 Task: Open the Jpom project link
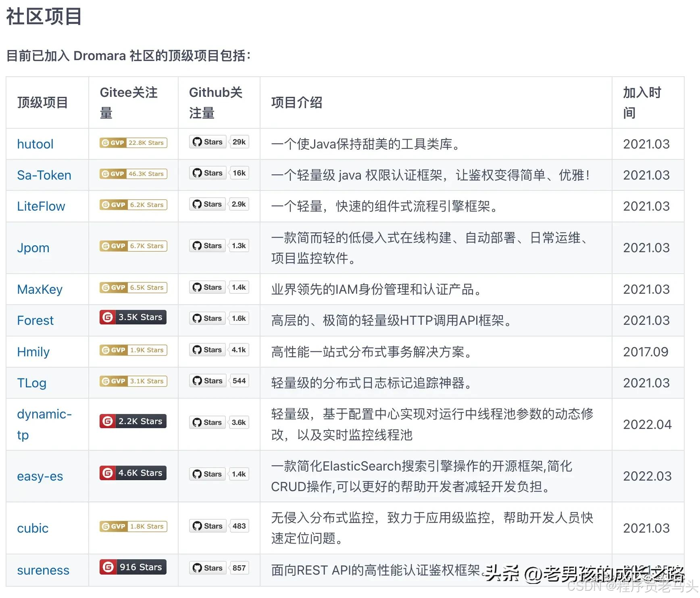pos(33,248)
